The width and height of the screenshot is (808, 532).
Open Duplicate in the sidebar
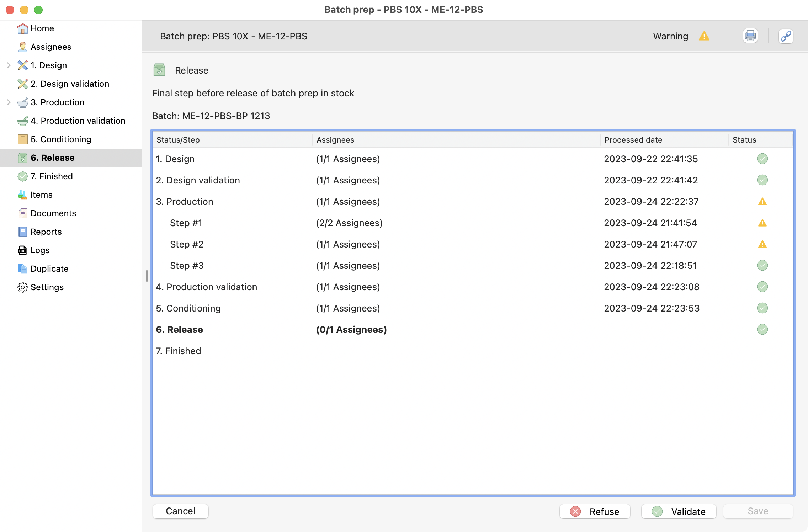[71, 269]
